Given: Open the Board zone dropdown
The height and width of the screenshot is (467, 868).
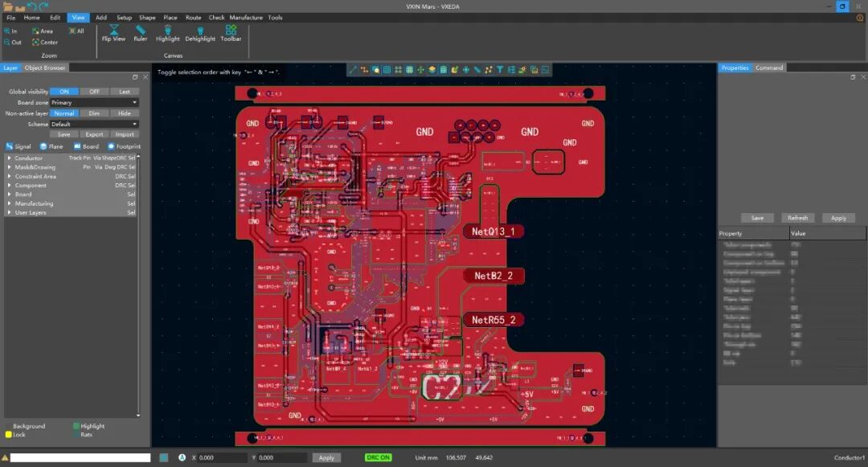Looking at the screenshot, I should tap(94, 102).
